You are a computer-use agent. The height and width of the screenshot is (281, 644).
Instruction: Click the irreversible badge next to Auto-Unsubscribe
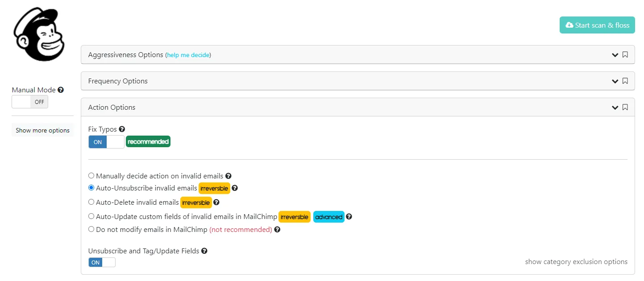214,188
